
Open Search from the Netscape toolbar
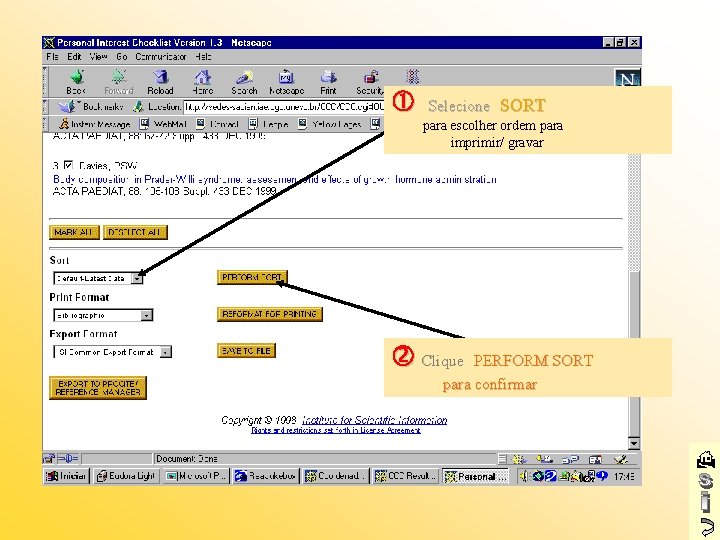click(244, 82)
